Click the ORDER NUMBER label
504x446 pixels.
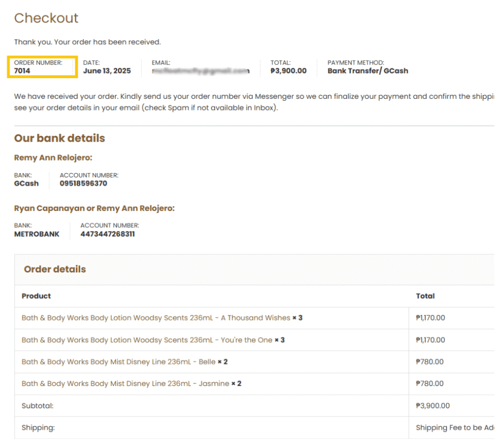38,63
